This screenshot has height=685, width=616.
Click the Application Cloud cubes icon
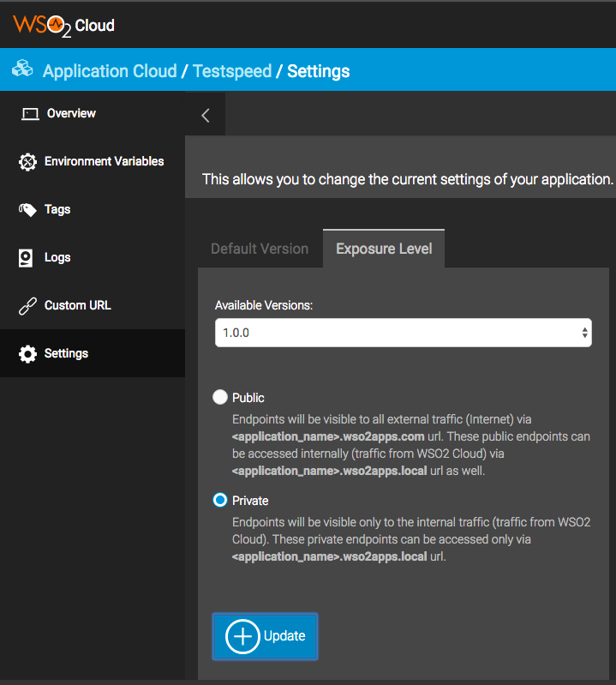pos(23,70)
